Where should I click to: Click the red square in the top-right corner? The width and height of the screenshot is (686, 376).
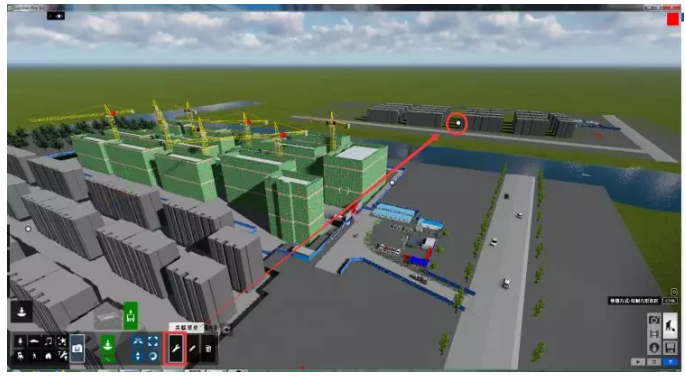673,19
